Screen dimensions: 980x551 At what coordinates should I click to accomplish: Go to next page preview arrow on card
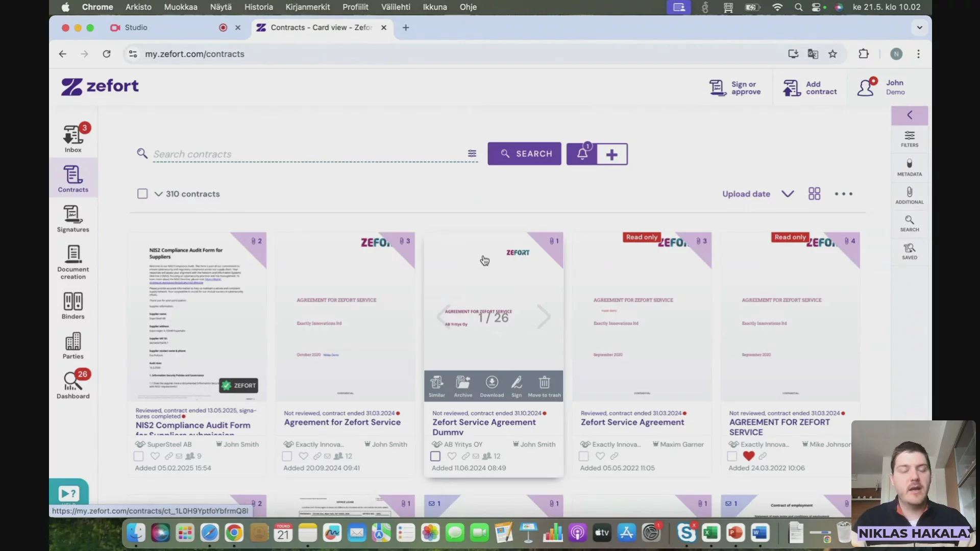544,317
